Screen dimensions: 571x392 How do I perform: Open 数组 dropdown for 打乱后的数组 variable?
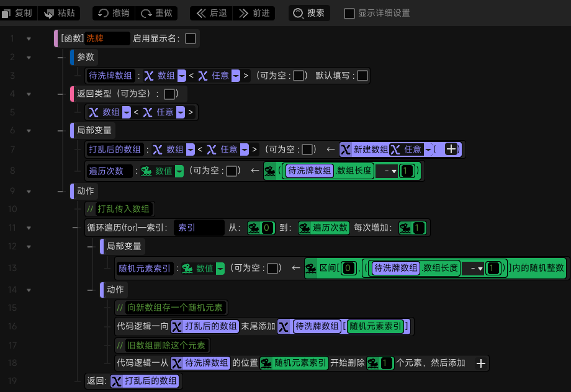191,149
